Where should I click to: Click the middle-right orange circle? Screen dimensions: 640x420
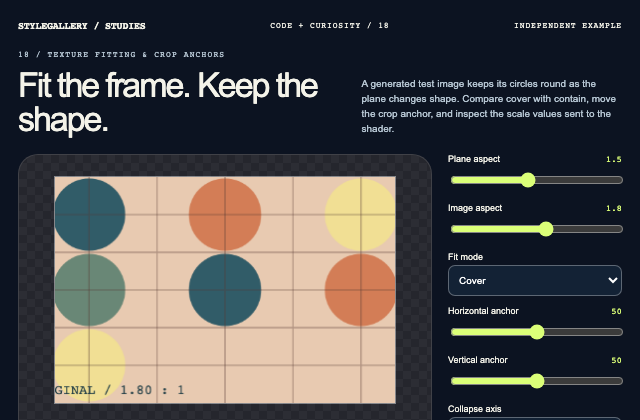coord(360,290)
